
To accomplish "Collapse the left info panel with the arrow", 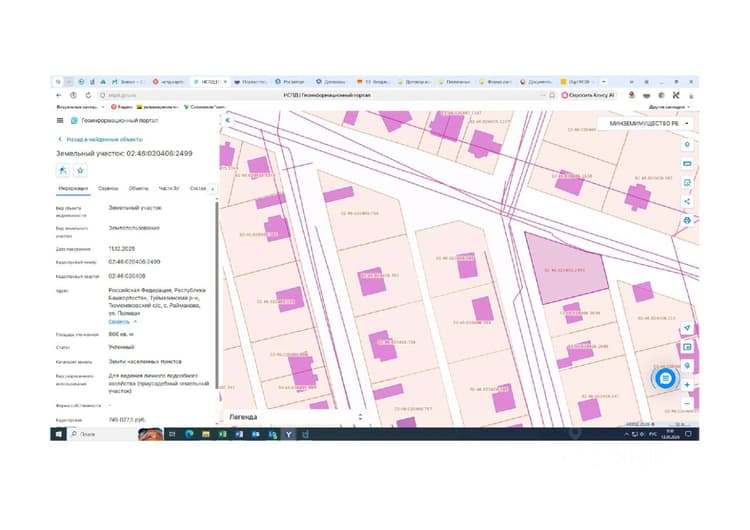I will coord(228,121).
